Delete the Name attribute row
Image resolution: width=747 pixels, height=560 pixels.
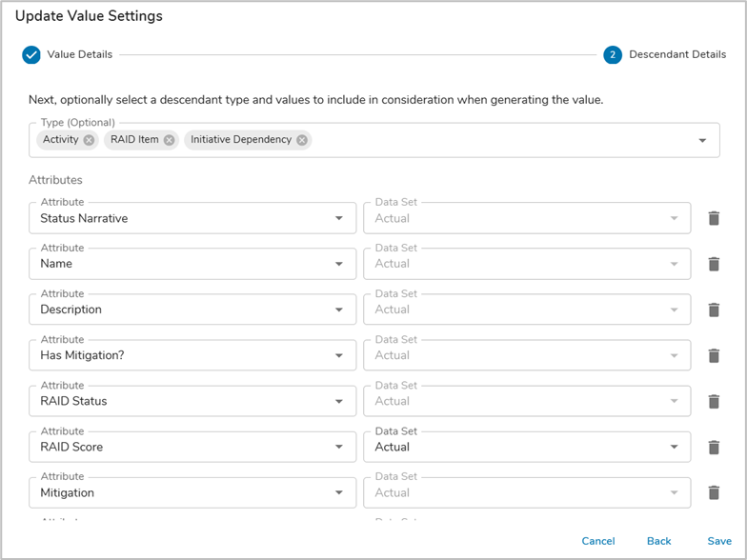[x=714, y=264]
